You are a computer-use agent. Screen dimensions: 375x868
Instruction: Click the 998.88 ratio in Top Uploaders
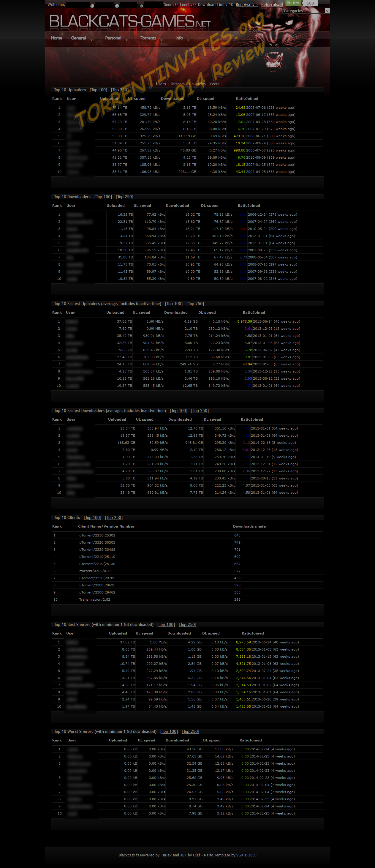(x=239, y=150)
